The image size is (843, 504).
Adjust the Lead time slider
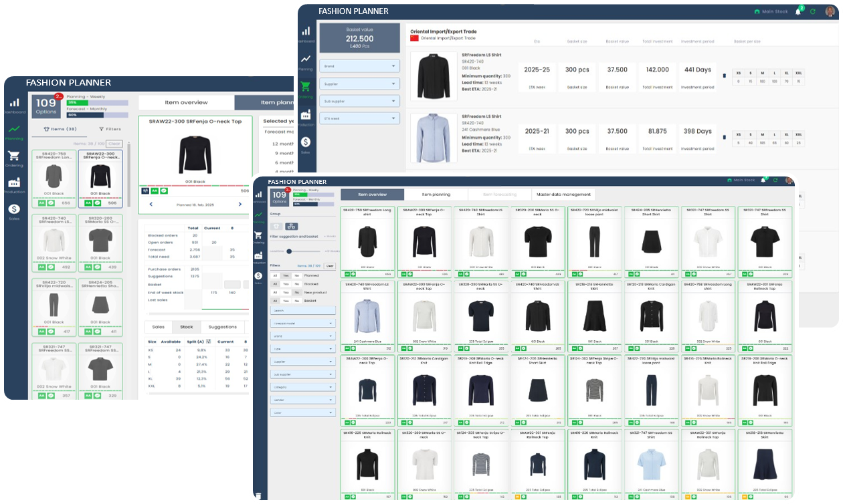pos(288,251)
